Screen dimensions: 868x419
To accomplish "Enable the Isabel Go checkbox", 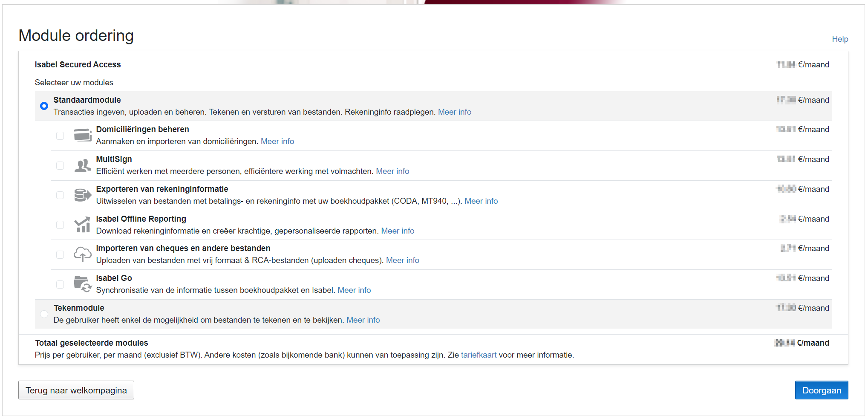I will coord(60,284).
